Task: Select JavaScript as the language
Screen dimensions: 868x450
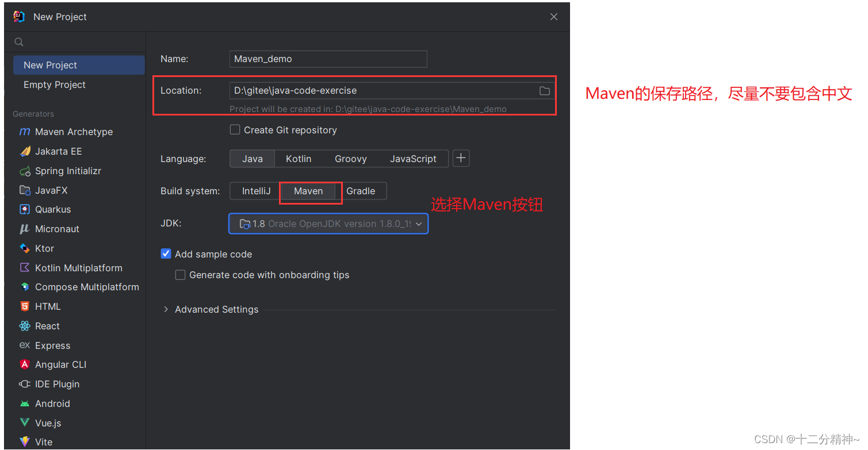Action: 413,159
